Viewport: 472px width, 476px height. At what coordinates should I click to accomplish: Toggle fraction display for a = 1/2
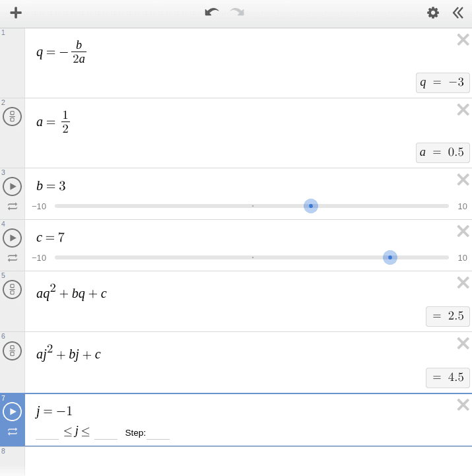click(x=12, y=117)
